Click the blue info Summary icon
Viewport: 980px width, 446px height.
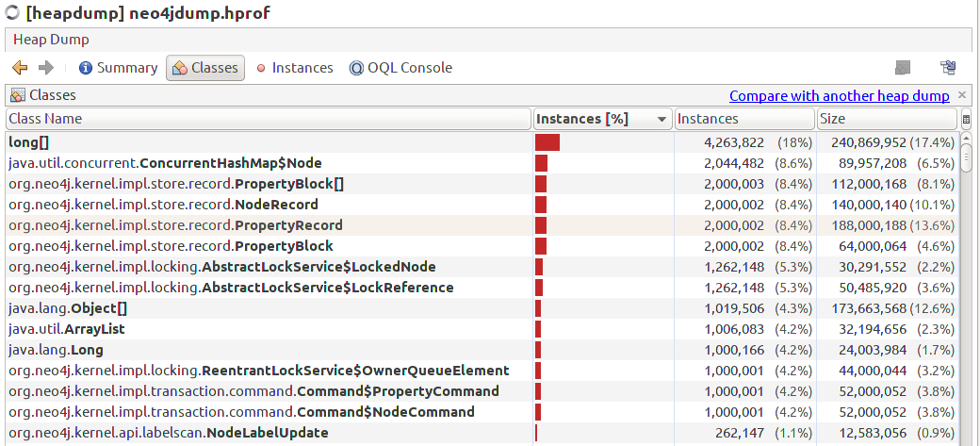(86, 68)
